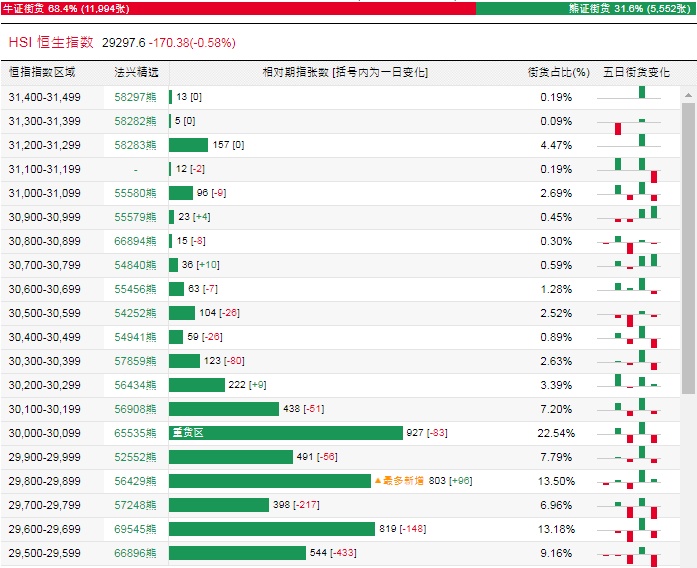697x568 pixels.
Task: Open warrant link 52552熊
Action: pyautogui.click(x=135, y=457)
